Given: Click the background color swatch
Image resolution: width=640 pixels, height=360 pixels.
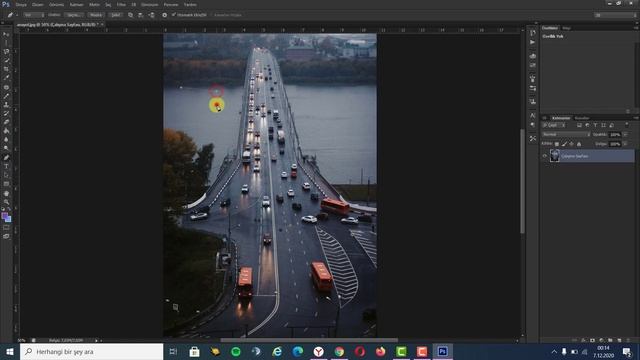Looking at the screenshot, I should [x=8, y=219].
